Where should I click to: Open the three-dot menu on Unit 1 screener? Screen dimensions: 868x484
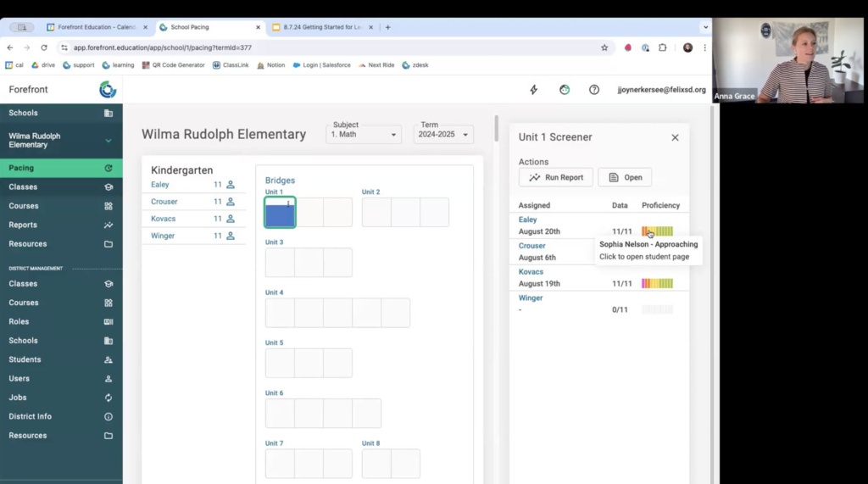[288, 203]
